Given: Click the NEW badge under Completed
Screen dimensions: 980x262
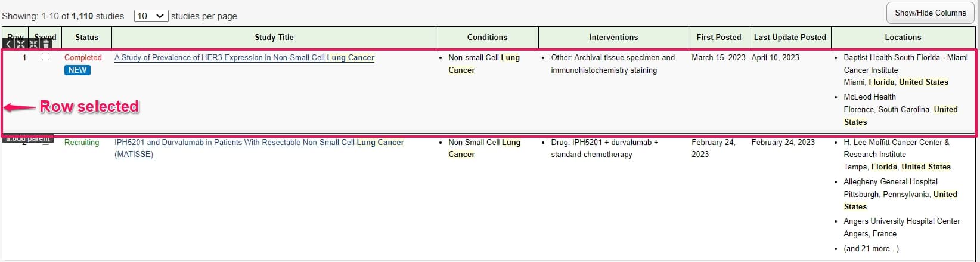Looking at the screenshot, I should click(x=77, y=70).
